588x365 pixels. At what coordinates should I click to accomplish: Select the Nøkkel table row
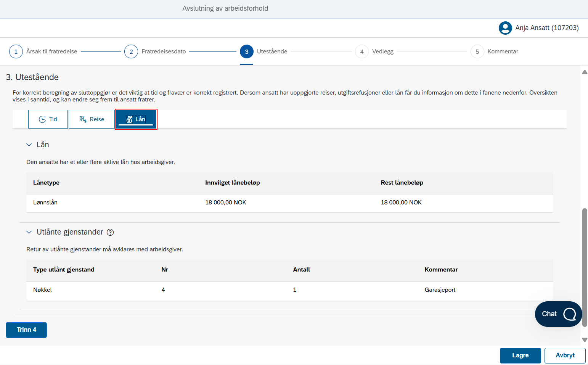(x=289, y=290)
